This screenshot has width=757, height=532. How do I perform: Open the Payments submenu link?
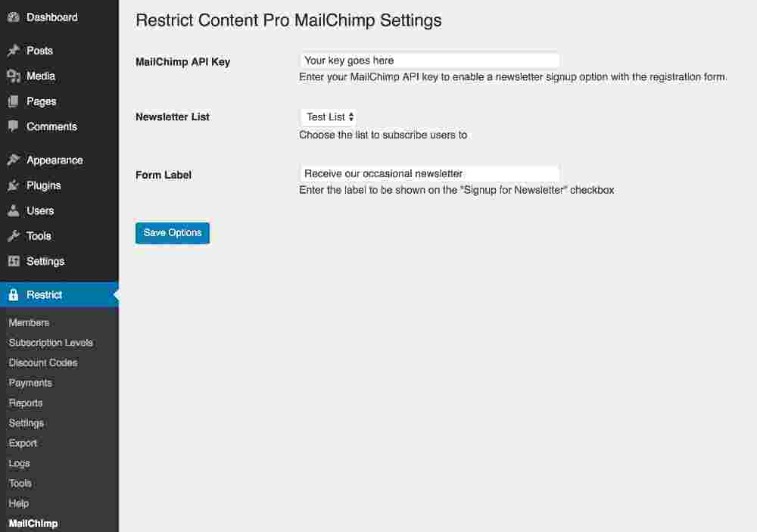point(30,383)
